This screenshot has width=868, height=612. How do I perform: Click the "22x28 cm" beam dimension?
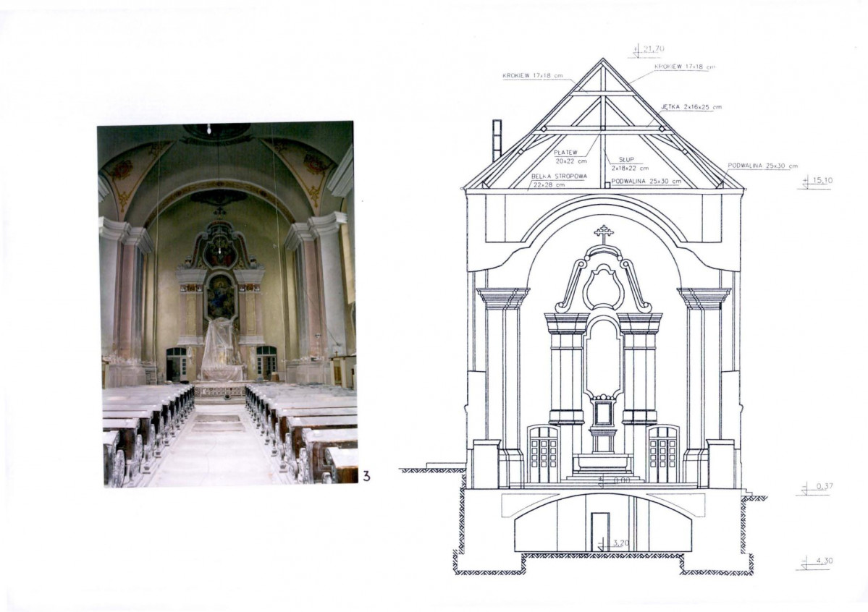tap(549, 185)
